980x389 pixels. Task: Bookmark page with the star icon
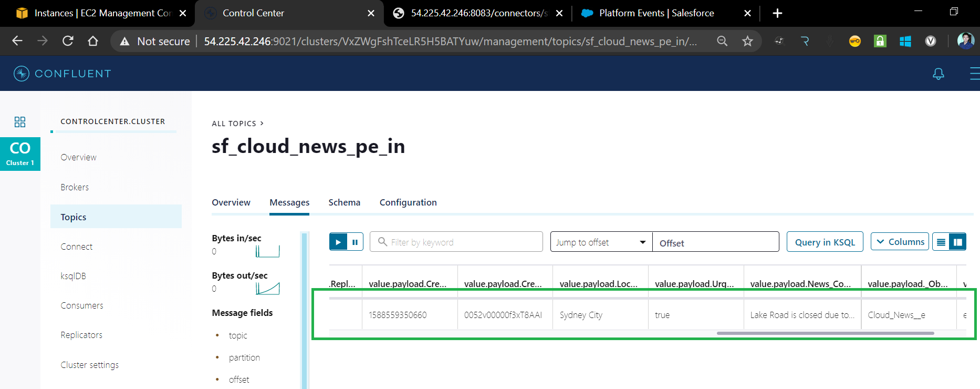(747, 41)
